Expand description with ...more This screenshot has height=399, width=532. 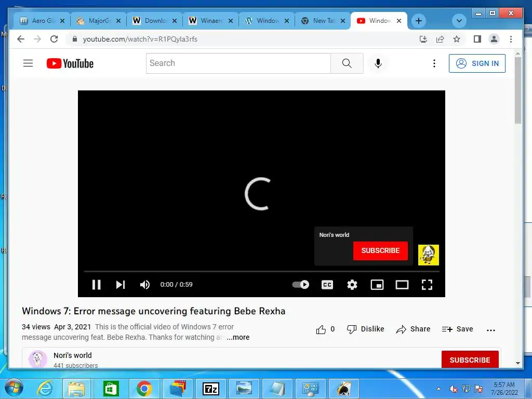pos(238,337)
